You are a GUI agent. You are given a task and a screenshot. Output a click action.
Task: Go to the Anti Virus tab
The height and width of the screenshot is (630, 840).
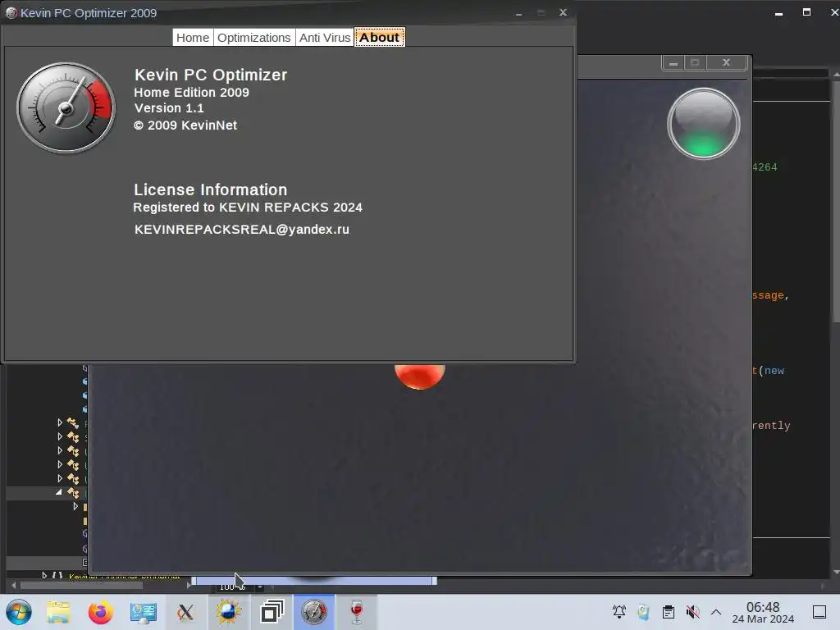(325, 38)
